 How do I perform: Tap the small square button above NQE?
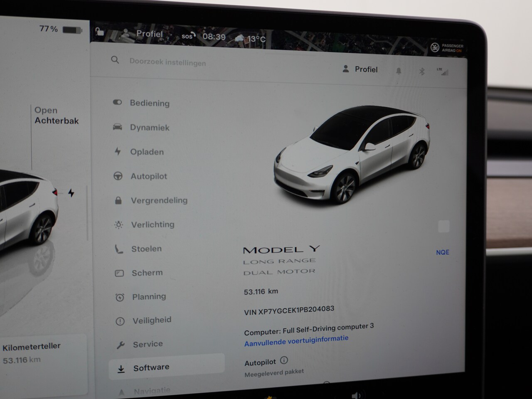coord(444,227)
